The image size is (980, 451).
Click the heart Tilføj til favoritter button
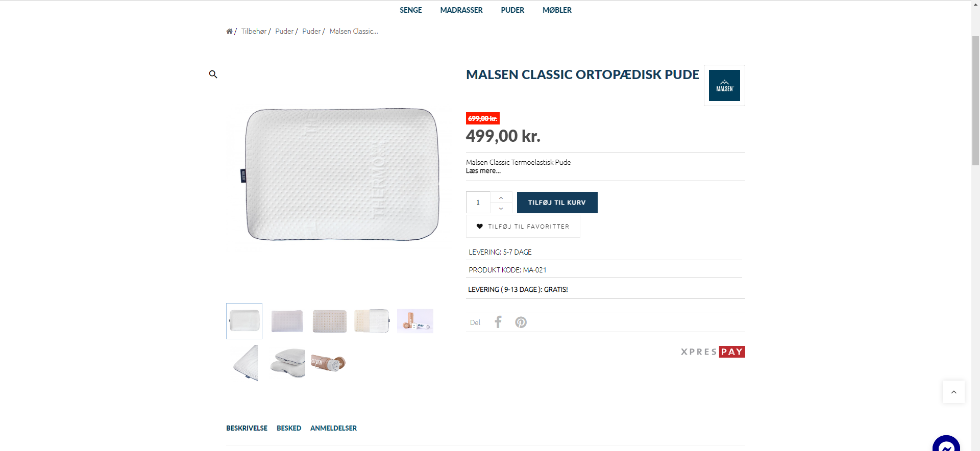(x=523, y=227)
